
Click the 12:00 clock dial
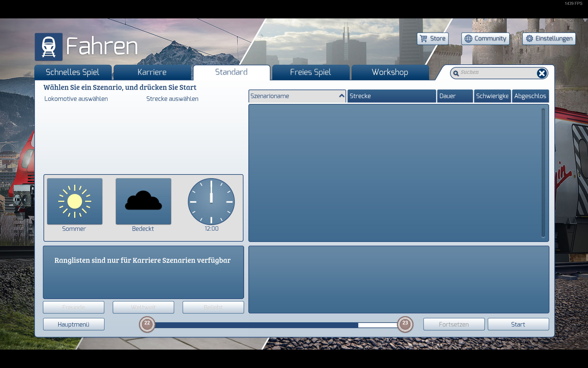(211, 201)
